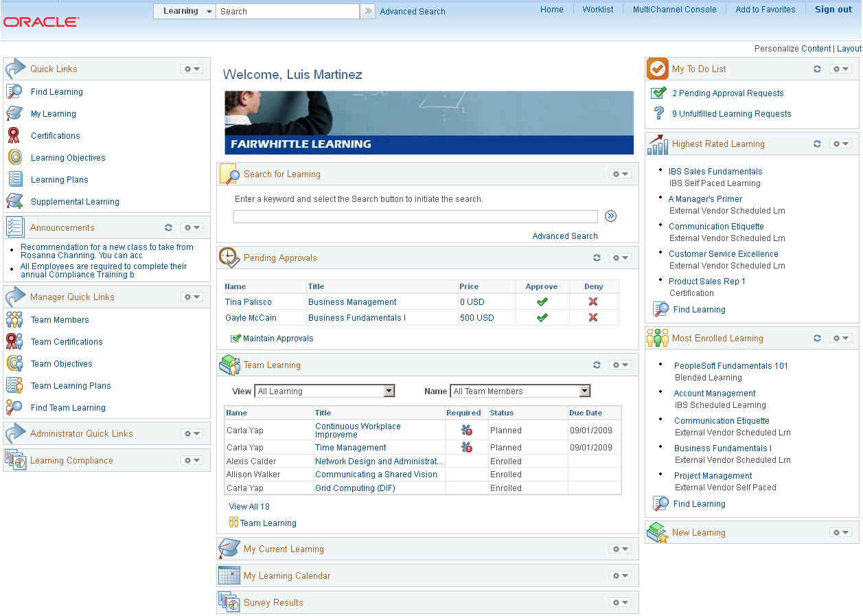863x616 pixels.
Task: Click inside the Search for Learning keyword field
Action: click(415, 216)
